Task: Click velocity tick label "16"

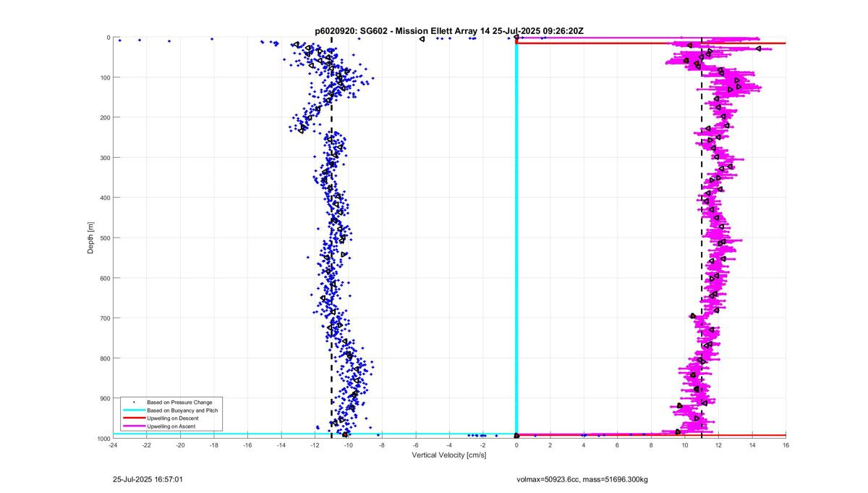Action: pos(786,444)
